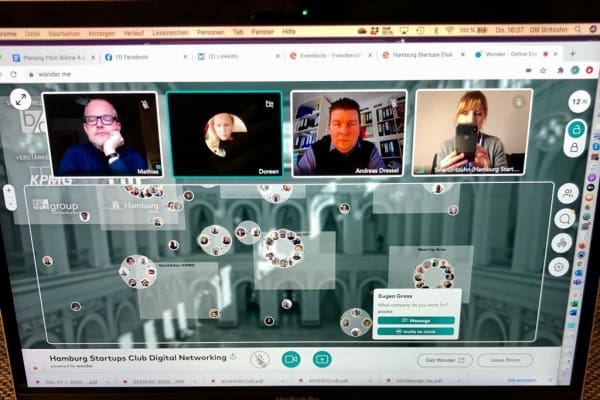Click camera permission icon in address bar
The height and width of the screenshot is (400, 600).
(x=529, y=70)
